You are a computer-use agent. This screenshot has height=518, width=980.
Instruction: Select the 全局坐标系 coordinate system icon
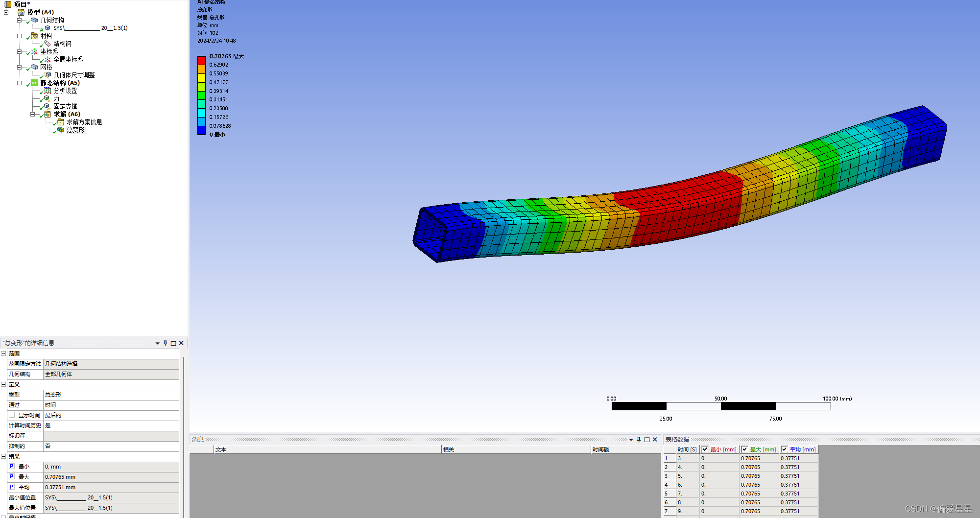point(48,59)
